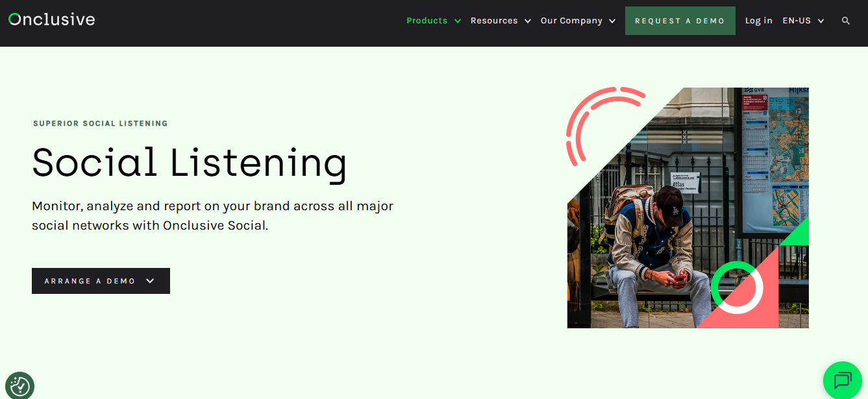Open the cookie preferences icon

[x=19, y=386]
